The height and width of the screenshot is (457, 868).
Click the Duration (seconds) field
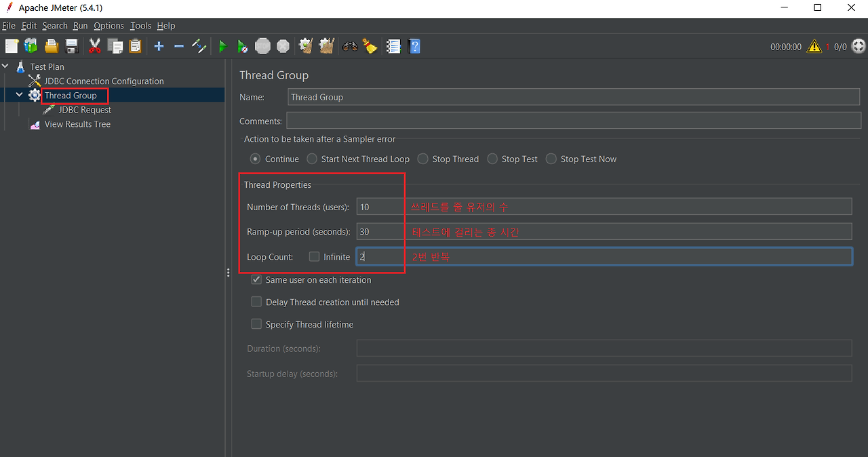pos(604,348)
